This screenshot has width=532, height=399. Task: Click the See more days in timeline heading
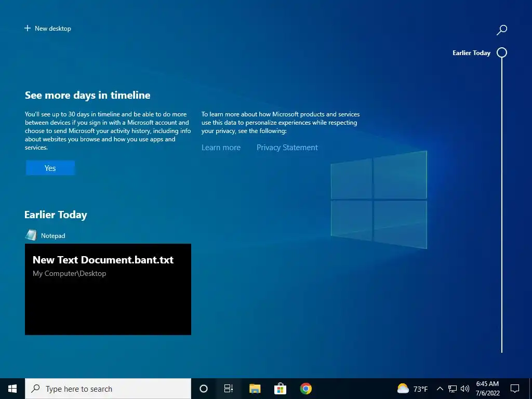coord(87,96)
